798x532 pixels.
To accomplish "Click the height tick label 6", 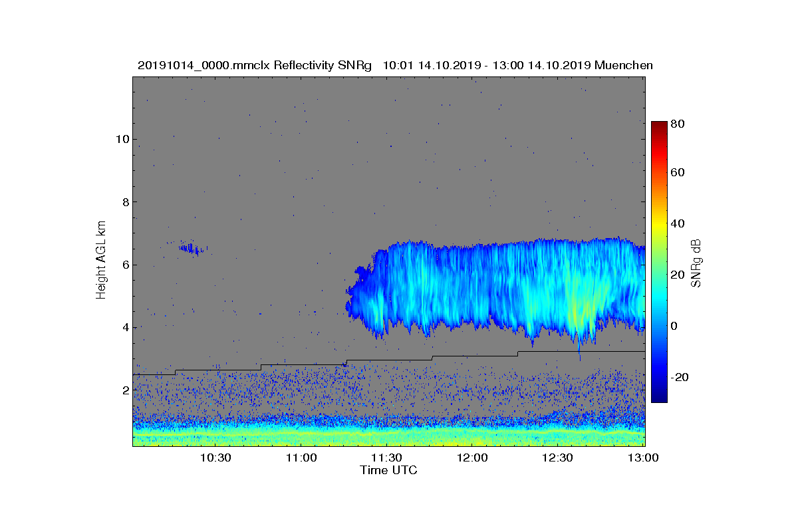I will click(x=125, y=265).
